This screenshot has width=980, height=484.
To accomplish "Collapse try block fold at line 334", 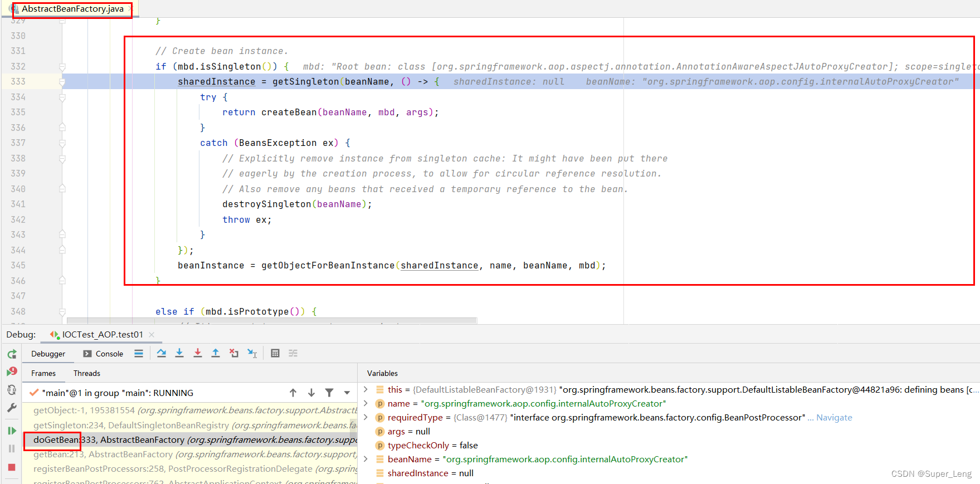I will [62, 97].
